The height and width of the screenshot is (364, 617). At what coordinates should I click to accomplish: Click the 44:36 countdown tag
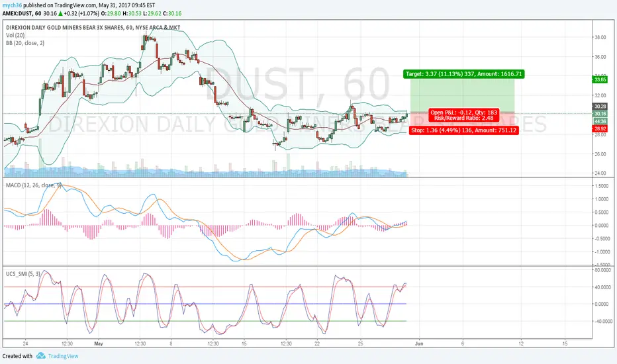(600, 121)
